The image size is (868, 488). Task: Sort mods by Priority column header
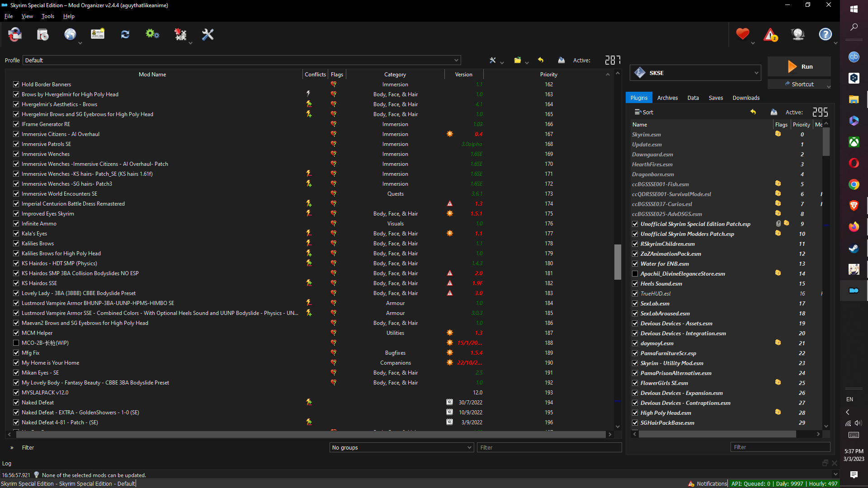[x=548, y=75]
